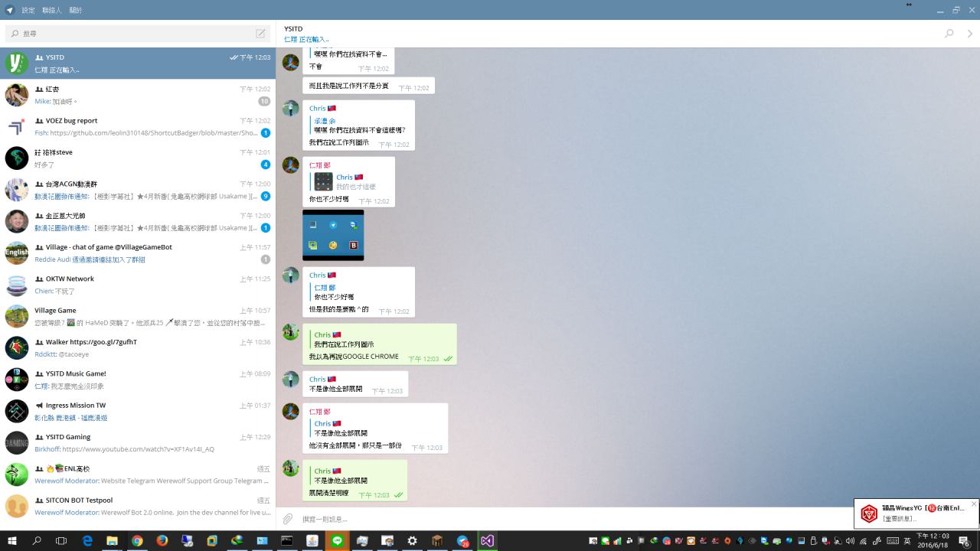Screen dimensions: 980x551
Task: Expand the chat info side panel arrow
Action: [970, 34]
